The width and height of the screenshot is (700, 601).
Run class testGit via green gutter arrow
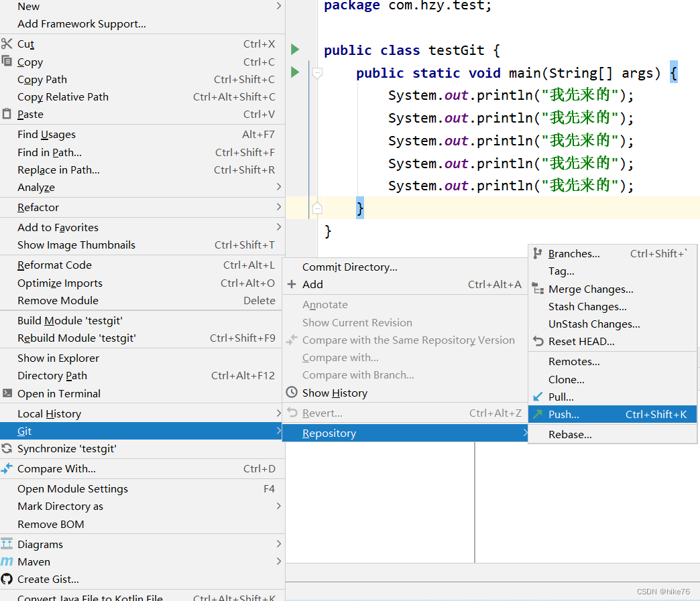click(x=295, y=50)
